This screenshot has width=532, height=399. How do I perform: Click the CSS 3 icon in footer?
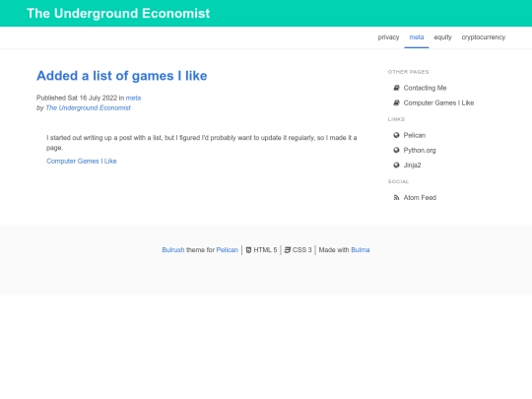[x=288, y=250]
